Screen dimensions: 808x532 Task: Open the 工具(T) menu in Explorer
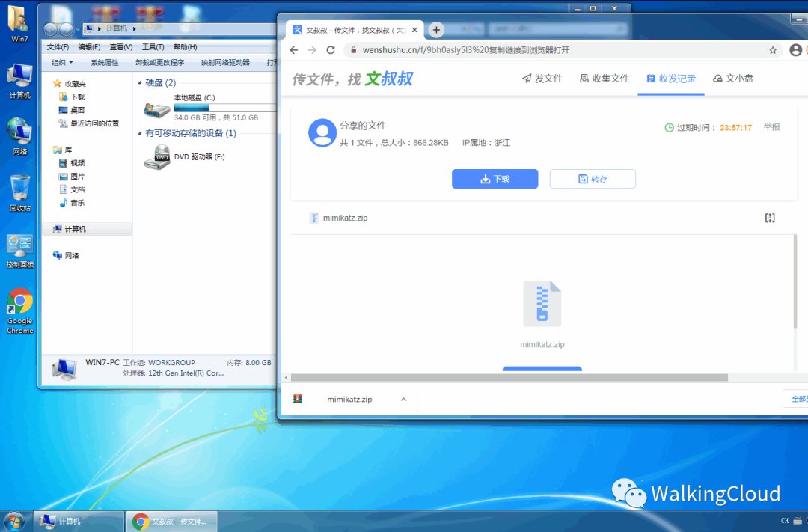pyautogui.click(x=153, y=47)
